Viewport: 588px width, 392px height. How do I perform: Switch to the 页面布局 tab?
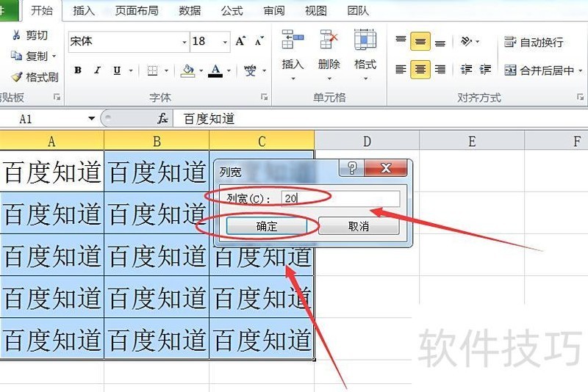137,10
